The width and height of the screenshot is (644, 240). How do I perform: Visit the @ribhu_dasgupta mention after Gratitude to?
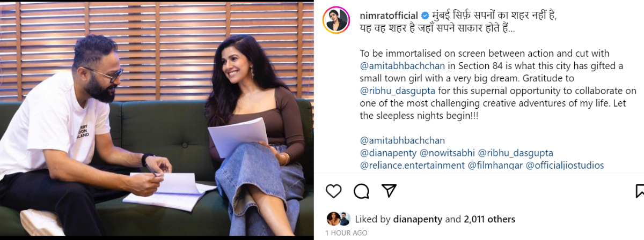[x=395, y=91]
